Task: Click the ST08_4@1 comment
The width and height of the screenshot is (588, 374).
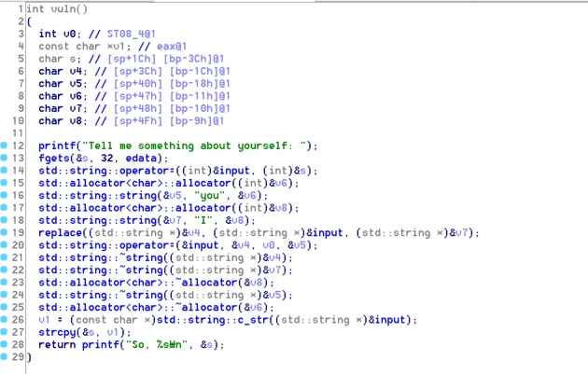Action: coord(132,34)
